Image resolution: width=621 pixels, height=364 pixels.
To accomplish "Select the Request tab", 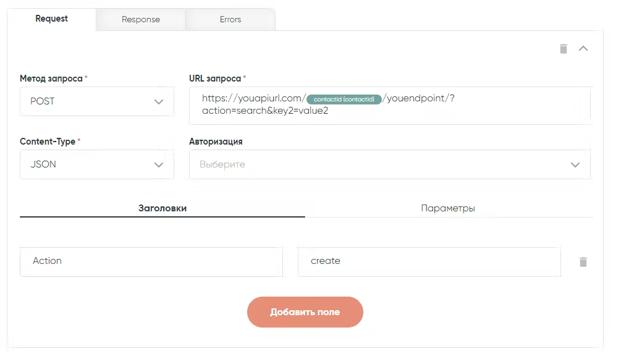I will point(51,19).
